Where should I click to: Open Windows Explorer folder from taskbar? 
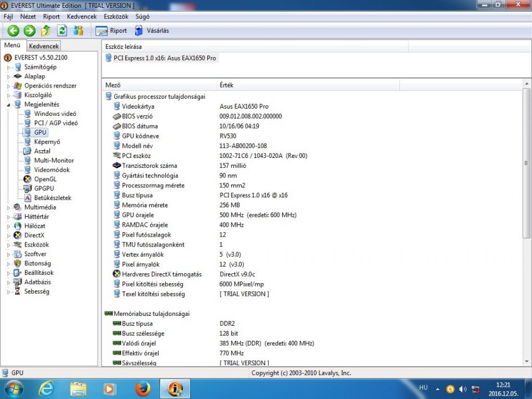(x=78, y=389)
